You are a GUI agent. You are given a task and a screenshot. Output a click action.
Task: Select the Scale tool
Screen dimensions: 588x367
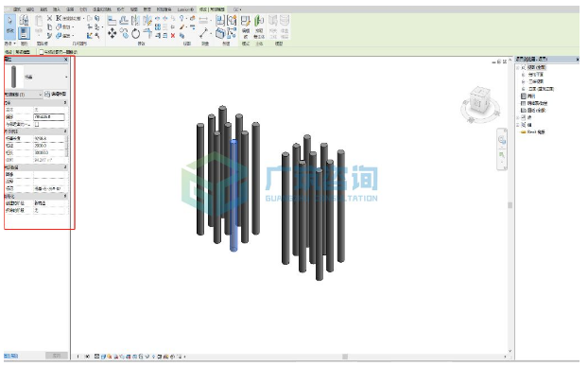pos(165,27)
